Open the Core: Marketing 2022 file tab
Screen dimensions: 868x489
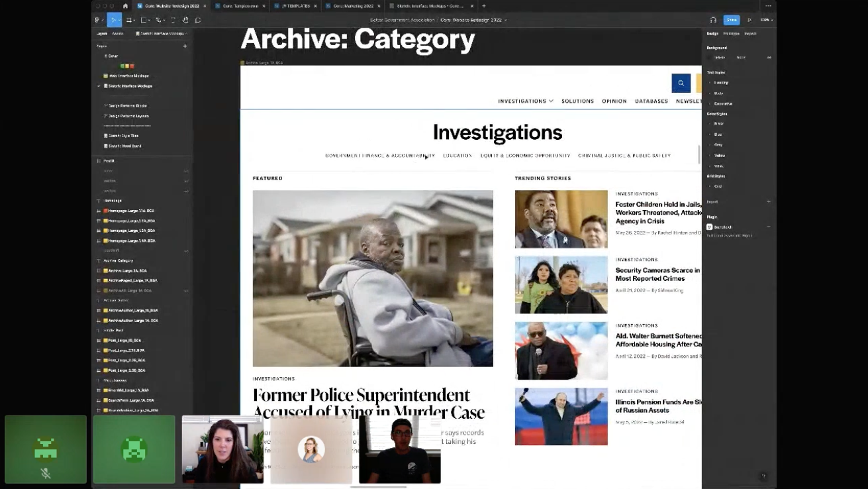[351, 6]
